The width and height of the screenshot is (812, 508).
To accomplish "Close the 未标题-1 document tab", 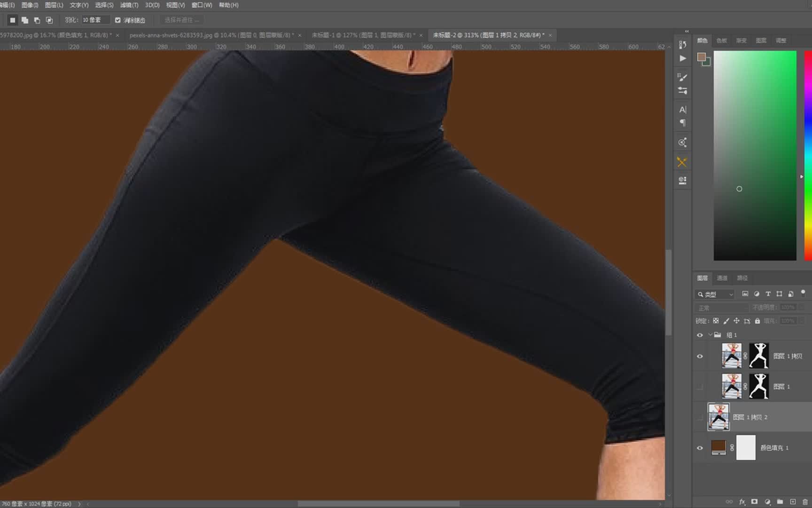I will (x=421, y=35).
